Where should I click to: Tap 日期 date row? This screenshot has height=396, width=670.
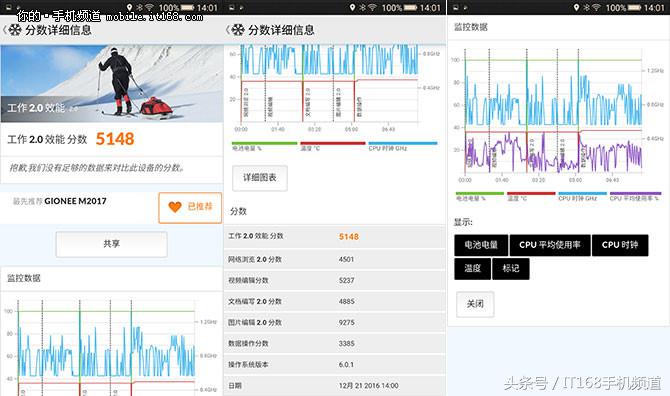[x=335, y=386]
